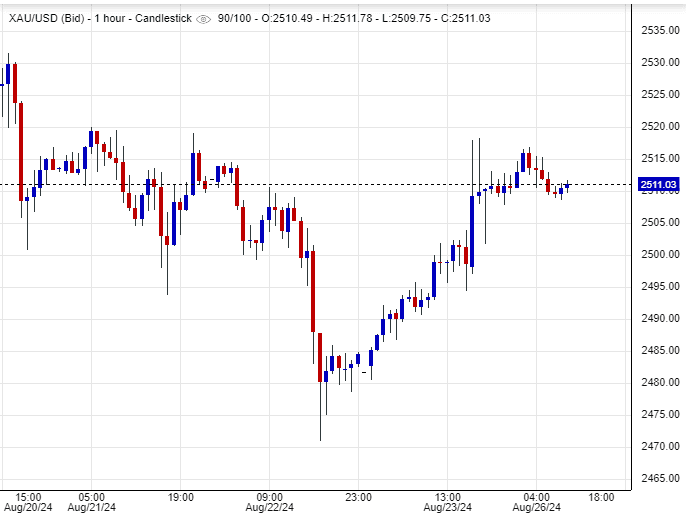Click the Aug/26/24 04:00 time label
686x513 pixels.
537,502
